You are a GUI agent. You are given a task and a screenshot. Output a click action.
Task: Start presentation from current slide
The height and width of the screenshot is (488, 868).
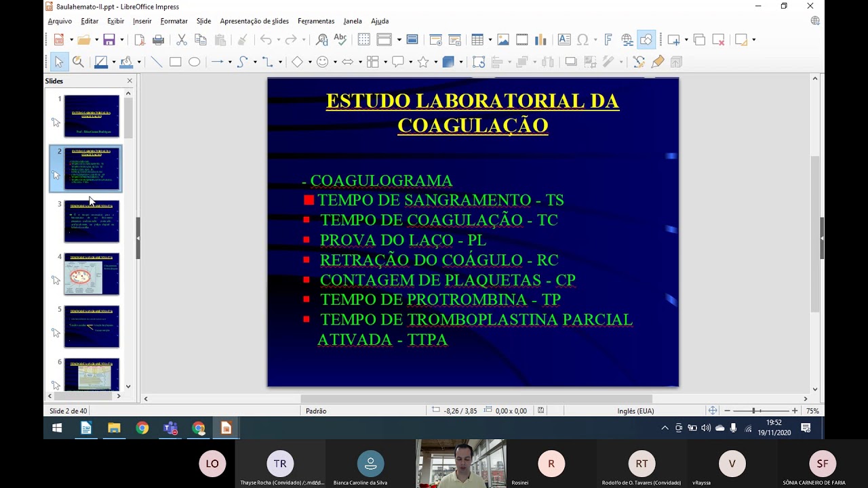point(454,40)
